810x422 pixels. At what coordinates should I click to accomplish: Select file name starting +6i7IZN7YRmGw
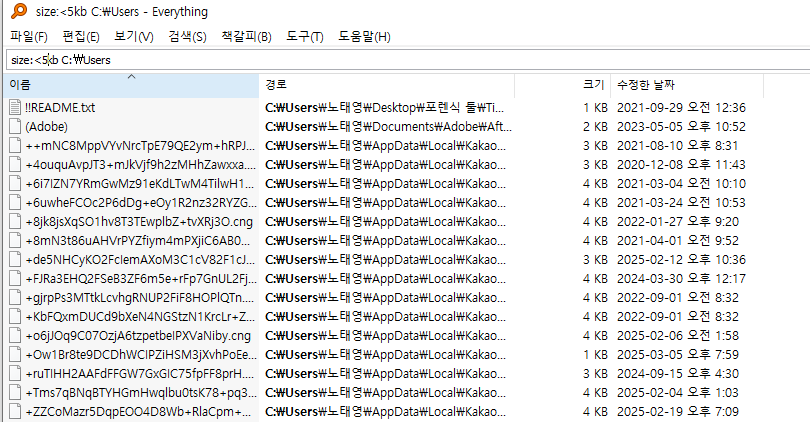click(141, 183)
